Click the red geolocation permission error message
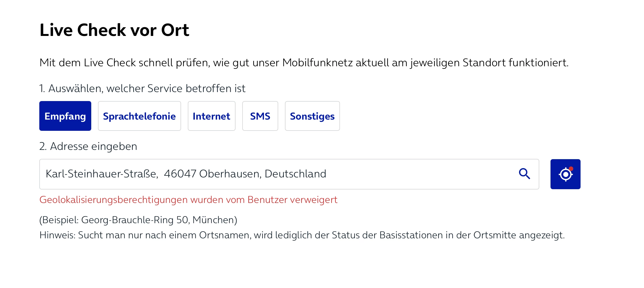The width and height of the screenshot is (644, 288). tap(188, 200)
